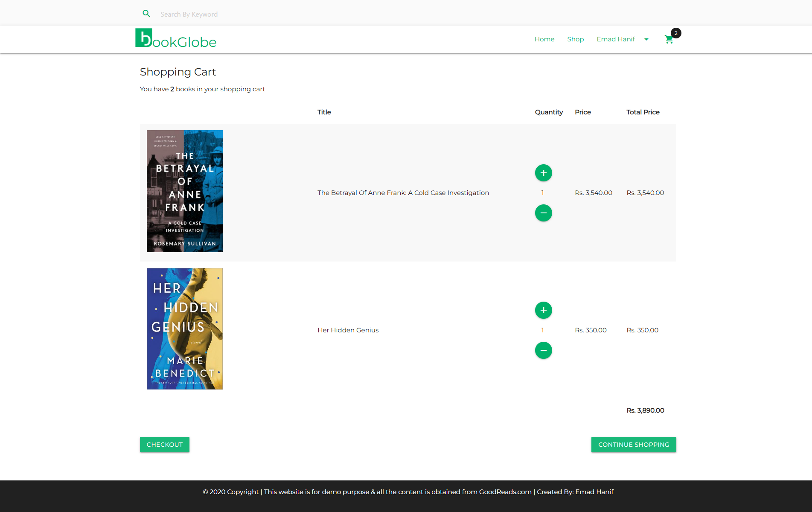Viewport: 812px width, 512px height.
Task: Click the Rs. 3,890.00 cart total
Action: coord(645,410)
